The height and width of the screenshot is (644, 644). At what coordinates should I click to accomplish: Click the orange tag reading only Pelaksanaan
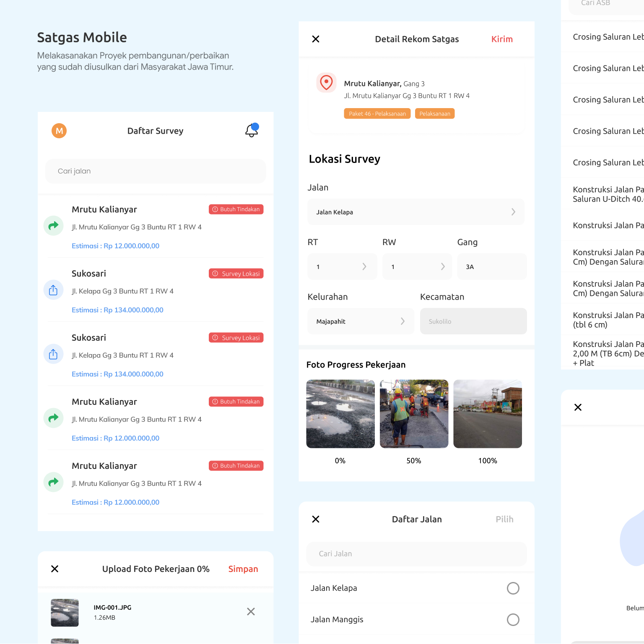(x=435, y=114)
